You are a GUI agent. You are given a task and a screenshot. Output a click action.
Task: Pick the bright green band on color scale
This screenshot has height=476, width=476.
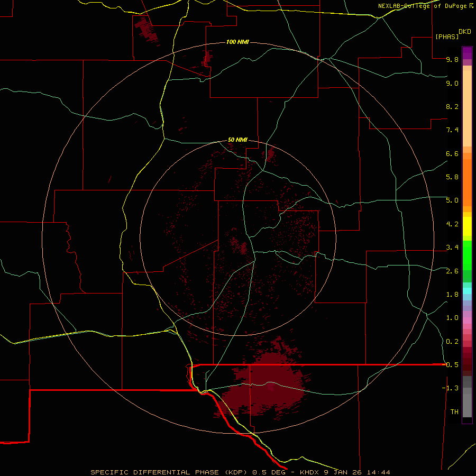click(x=467, y=255)
